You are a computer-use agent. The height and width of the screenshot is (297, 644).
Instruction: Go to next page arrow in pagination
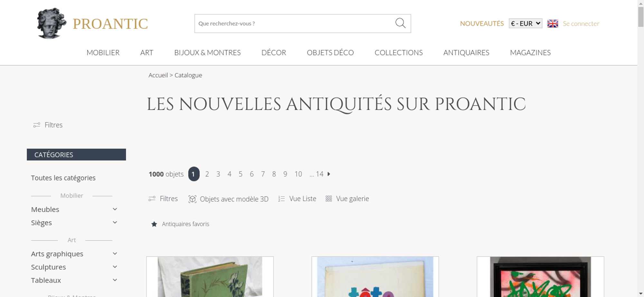pos(329,174)
